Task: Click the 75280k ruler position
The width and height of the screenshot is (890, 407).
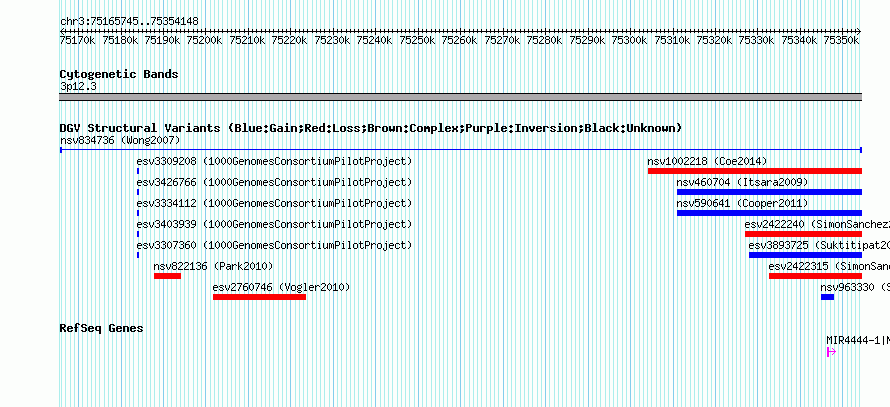Action: click(545, 40)
